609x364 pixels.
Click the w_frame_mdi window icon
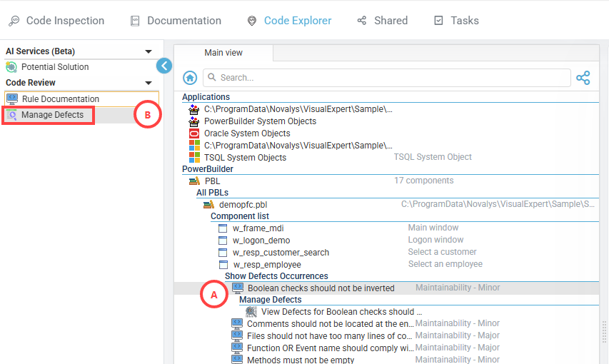click(x=223, y=228)
